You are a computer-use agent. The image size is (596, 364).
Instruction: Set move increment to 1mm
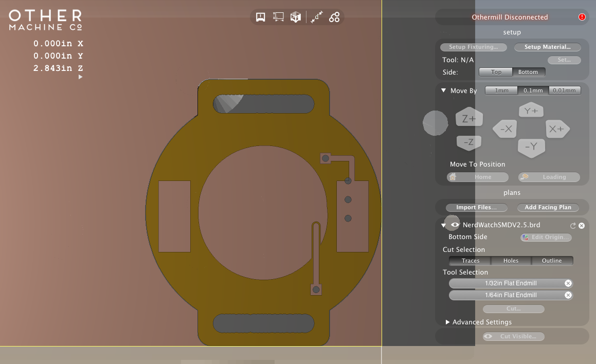[x=501, y=90]
